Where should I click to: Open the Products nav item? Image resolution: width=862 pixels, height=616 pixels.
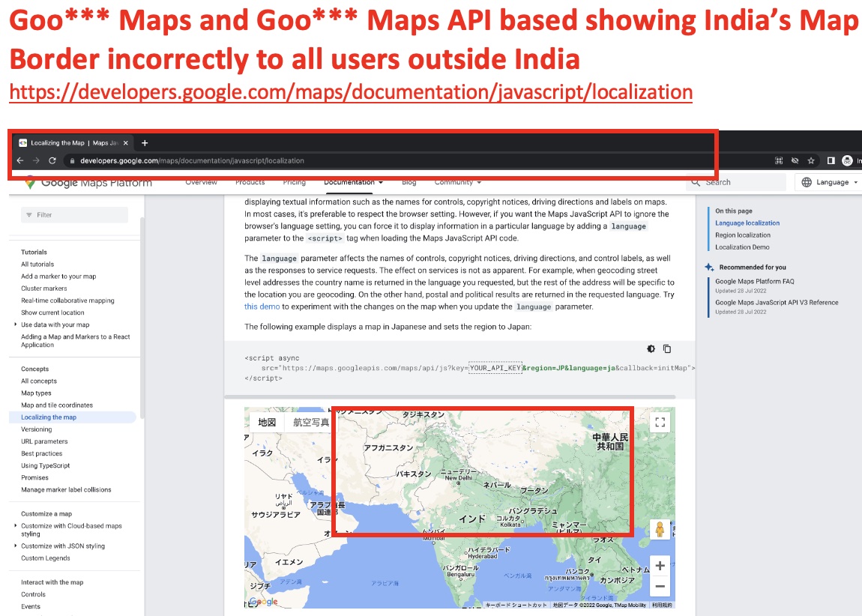tap(250, 182)
